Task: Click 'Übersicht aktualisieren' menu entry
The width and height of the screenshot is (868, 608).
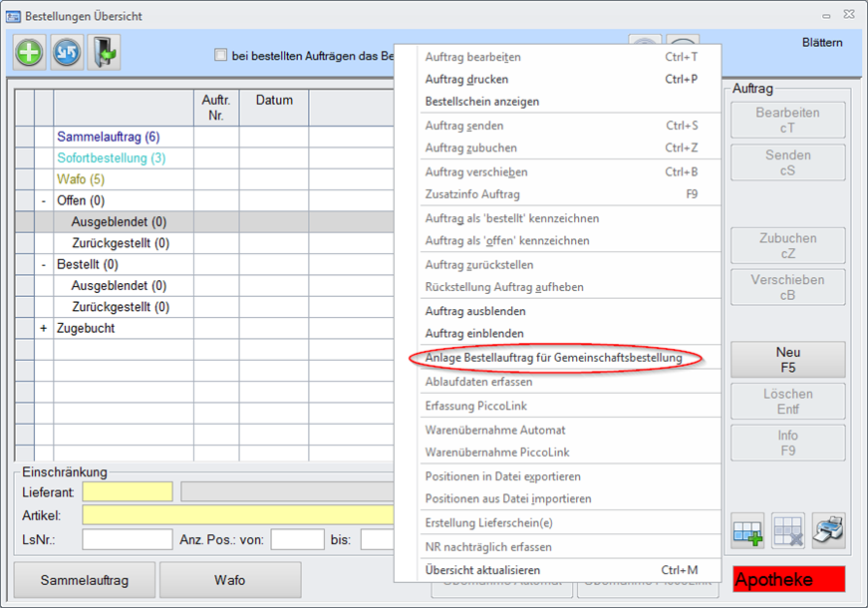Action: coord(482,570)
